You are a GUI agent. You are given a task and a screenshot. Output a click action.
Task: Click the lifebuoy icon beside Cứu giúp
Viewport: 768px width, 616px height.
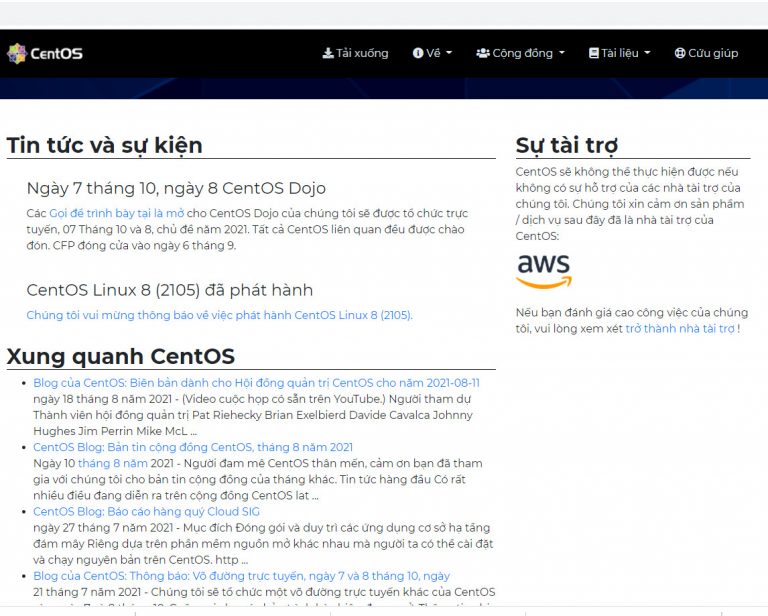point(680,53)
